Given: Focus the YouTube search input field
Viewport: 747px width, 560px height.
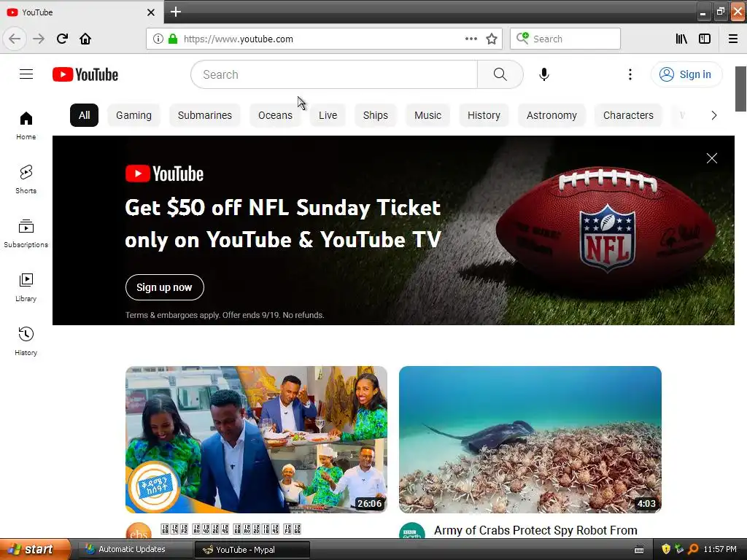Looking at the screenshot, I should coord(334,74).
